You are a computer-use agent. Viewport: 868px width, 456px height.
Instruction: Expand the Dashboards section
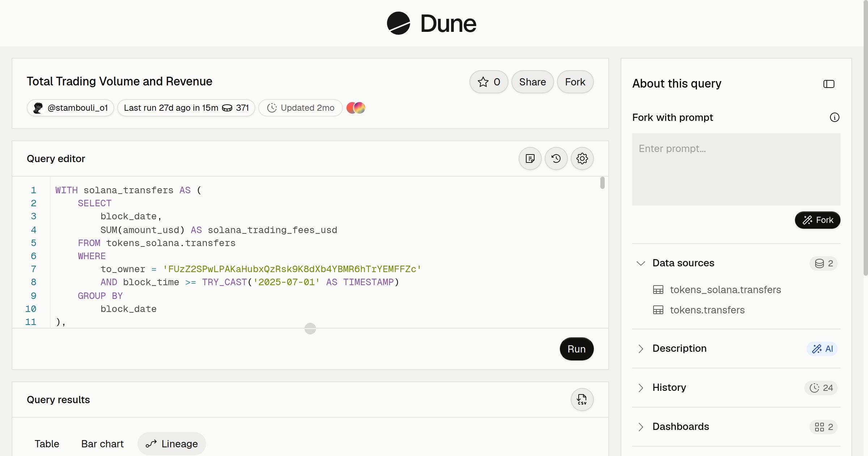click(641, 427)
